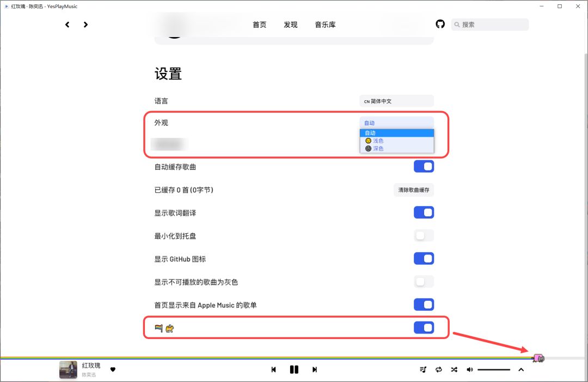Image resolution: width=588 pixels, height=382 pixels.
Task: Go forward with the right arrow
Action: [85, 25]
